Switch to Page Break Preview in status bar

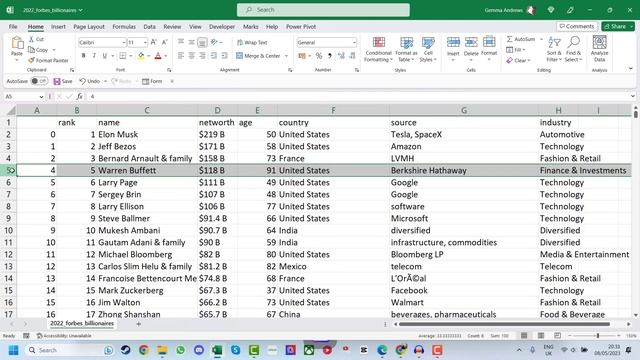(557, 336)
